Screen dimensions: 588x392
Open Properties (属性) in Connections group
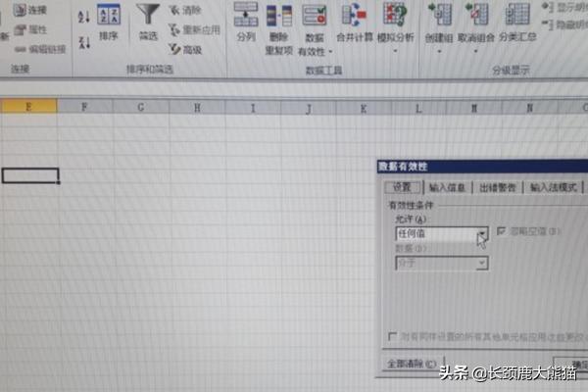[30, 29]
